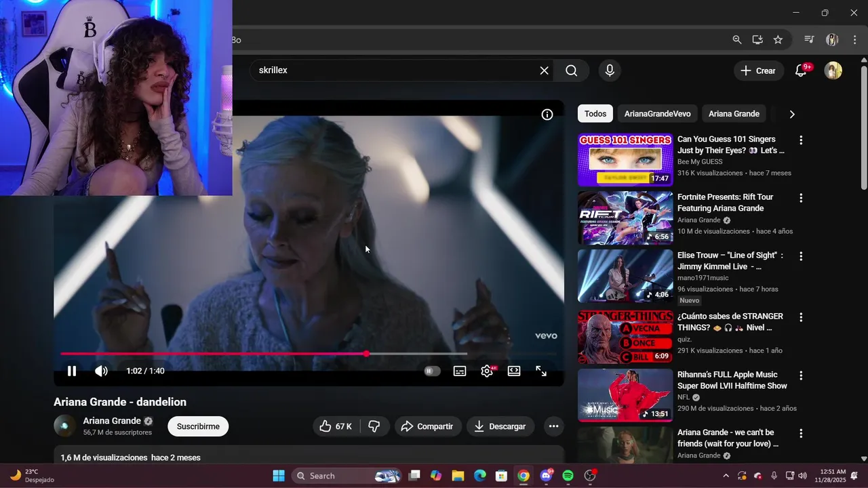868x488 pixels.
Task: Select the ArianaGrandeVevo filter chip
Action: (x=658, y=114)
